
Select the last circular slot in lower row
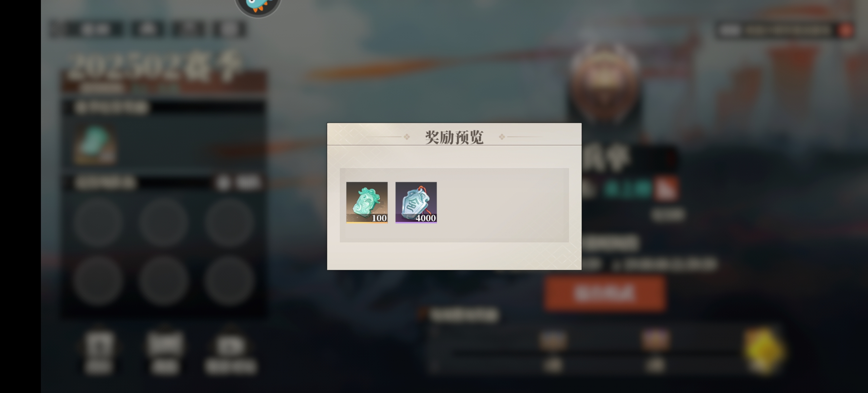pyautogui.click(x=228, y=281)
